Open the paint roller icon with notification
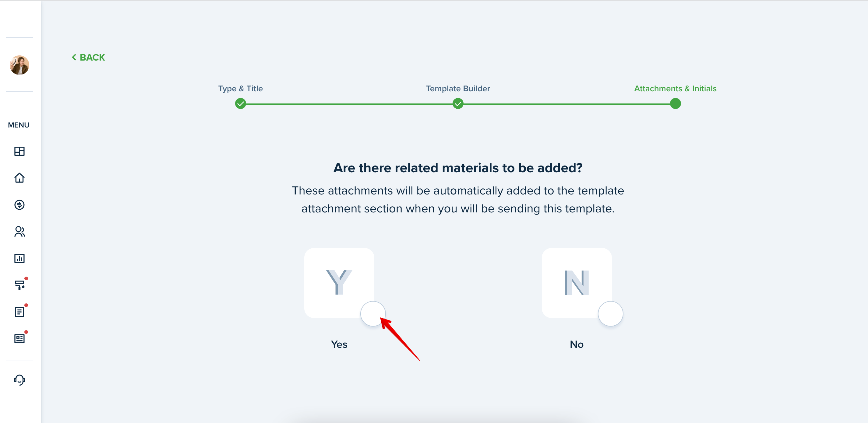The width and height of the screenshot is (868, 423). (x=20, y=285)
